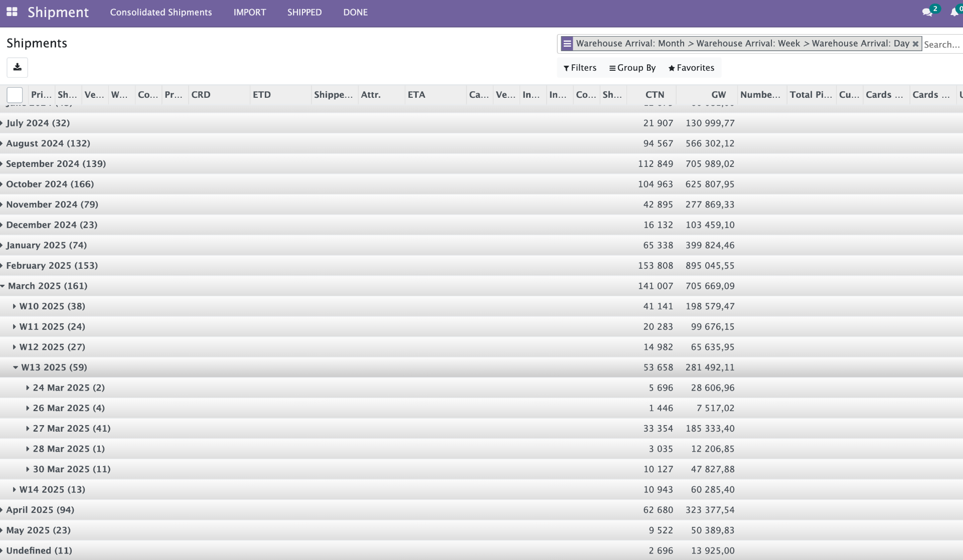The image size is (963, 560).
Task: Open the IMPORT menu item
Action: coord(249,13)
